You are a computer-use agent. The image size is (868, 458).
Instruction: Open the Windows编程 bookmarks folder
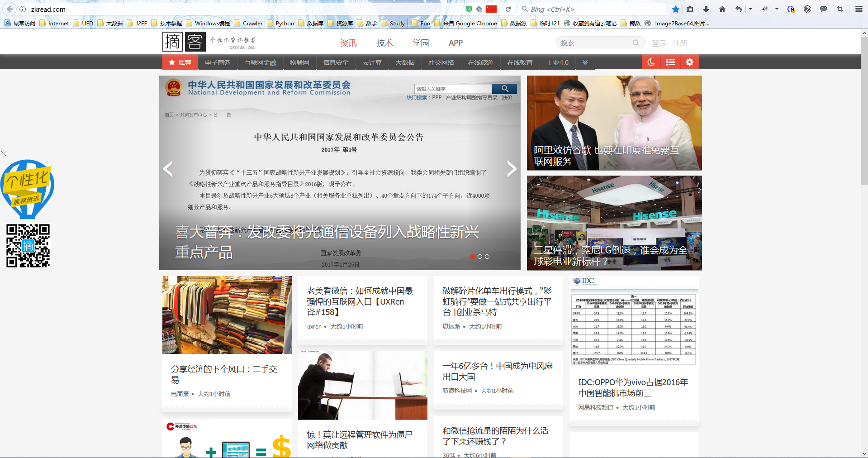[x=208, y=23]
